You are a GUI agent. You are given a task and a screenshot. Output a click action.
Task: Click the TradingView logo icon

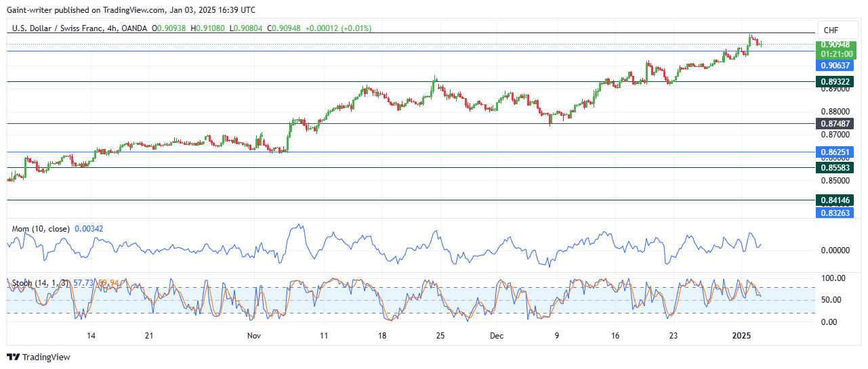click(x=14, y=357)
